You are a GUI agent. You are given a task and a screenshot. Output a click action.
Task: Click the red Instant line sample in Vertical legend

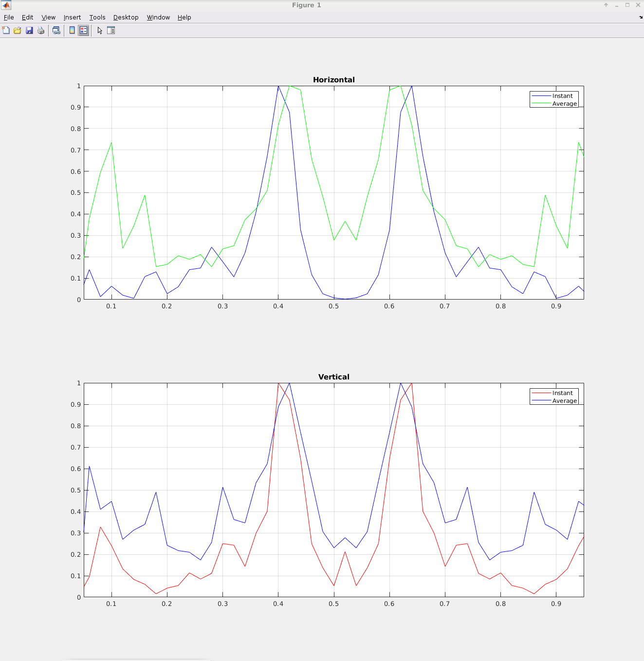(x=541, y=393)
